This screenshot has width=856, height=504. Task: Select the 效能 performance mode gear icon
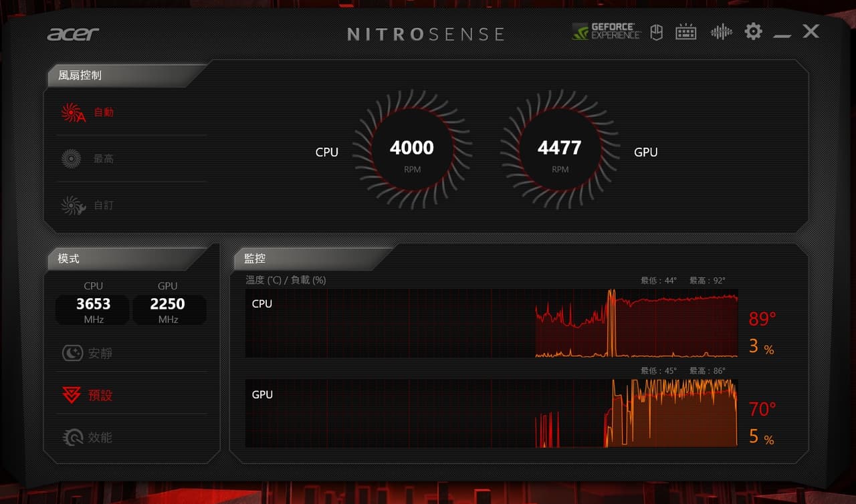73,437
